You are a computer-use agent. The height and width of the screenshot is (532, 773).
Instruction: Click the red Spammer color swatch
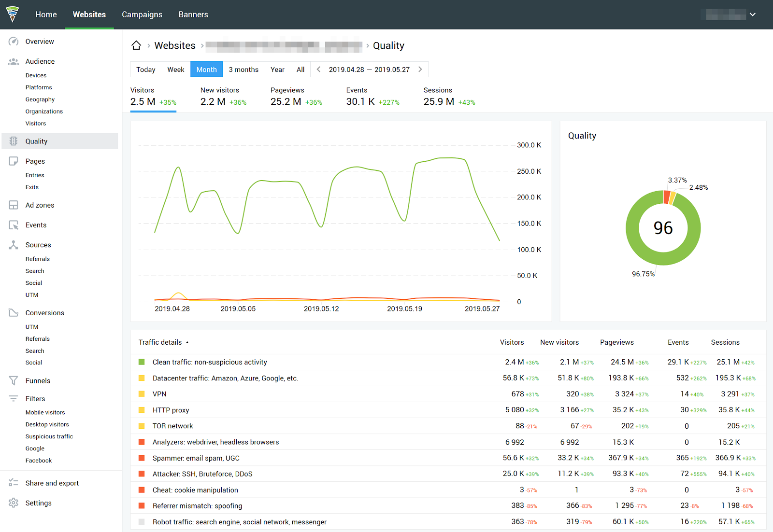click(142, 458)
